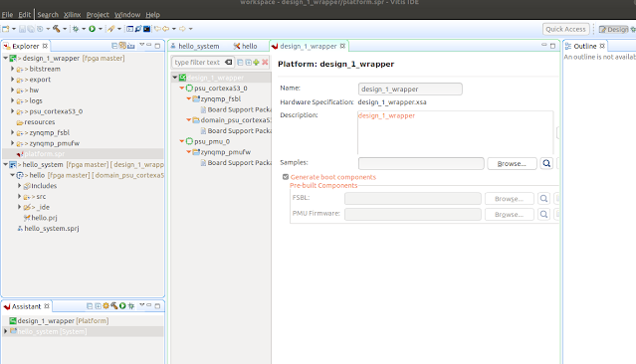Toggle the Generate boot components checkbox

pyautogui.click(x=286, y=177)
